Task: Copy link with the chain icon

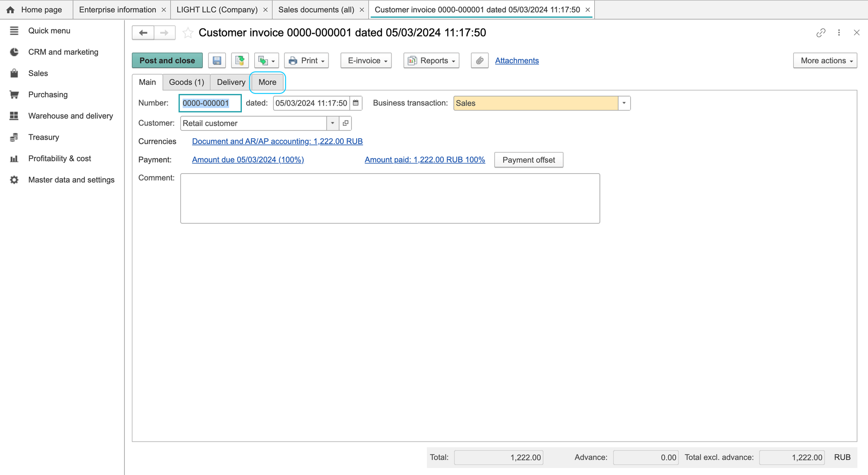Action: point(821,32)
